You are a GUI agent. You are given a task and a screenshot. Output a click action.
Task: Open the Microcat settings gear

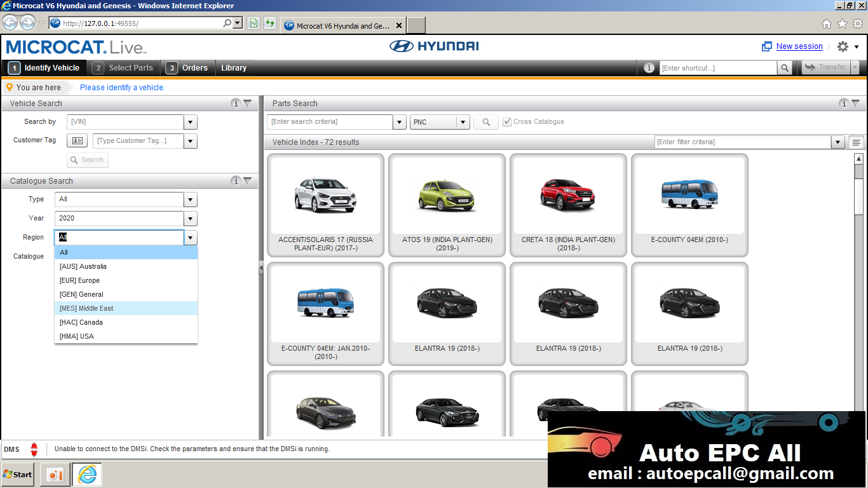843,46
